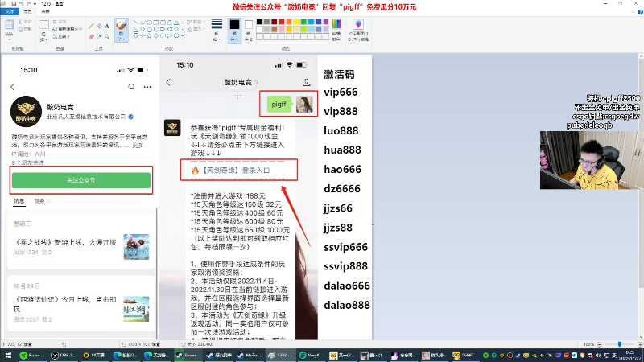The width and height of the screenshot is (644, 362).
Task: Select the Color picker eyedropper tool
Action: 99,36
